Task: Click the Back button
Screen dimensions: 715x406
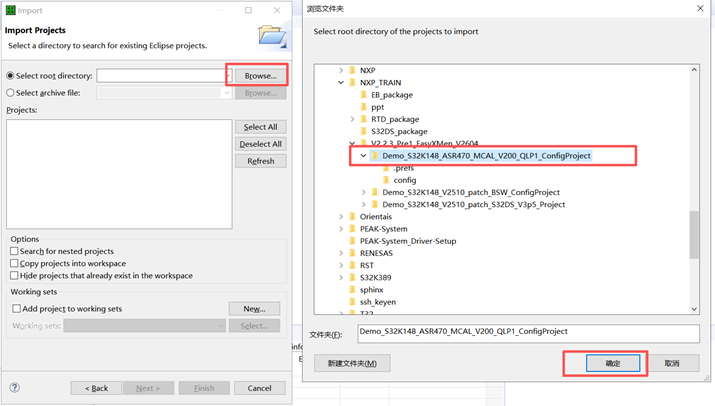Action: tap(96, 388)
